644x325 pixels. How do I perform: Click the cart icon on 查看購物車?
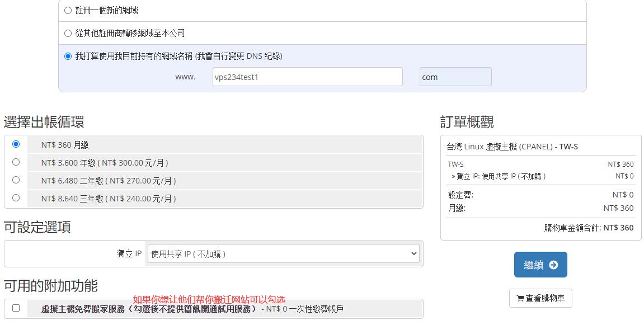pyautogui.click(x=520, y=299)
